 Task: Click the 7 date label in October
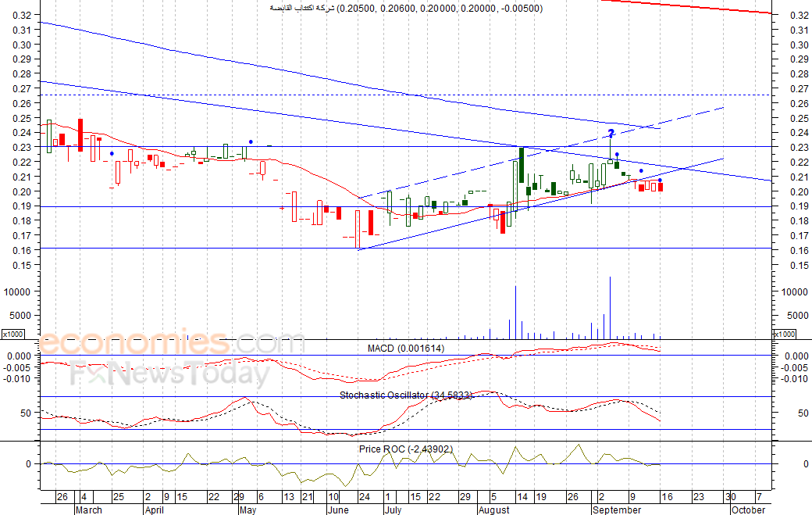[759, 497]
